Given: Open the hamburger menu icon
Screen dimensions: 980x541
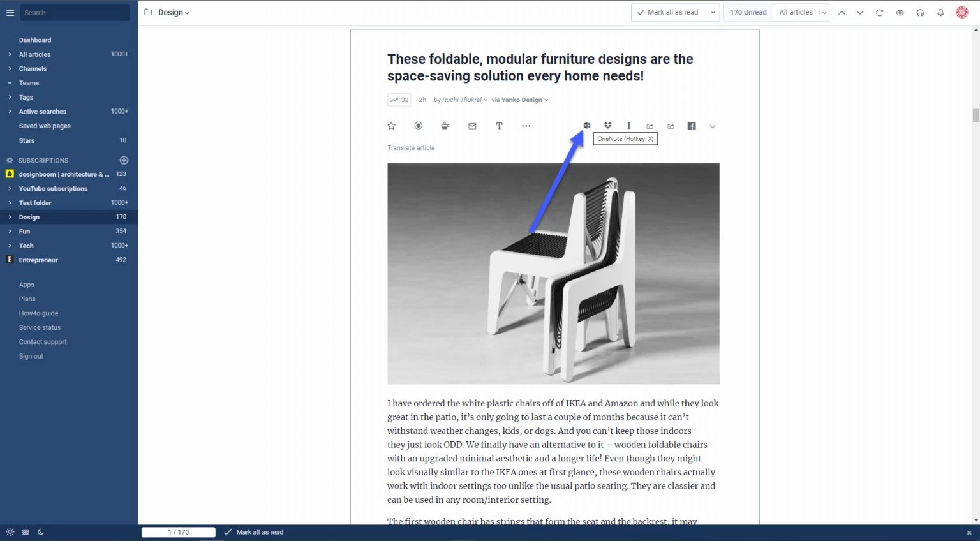Looking at the screenshot, I should (x=10, y=13).
